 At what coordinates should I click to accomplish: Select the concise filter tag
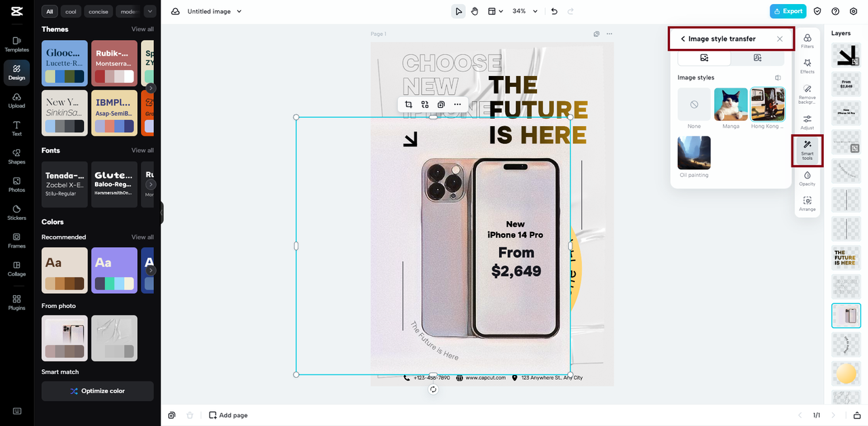(x=98, y=12)
